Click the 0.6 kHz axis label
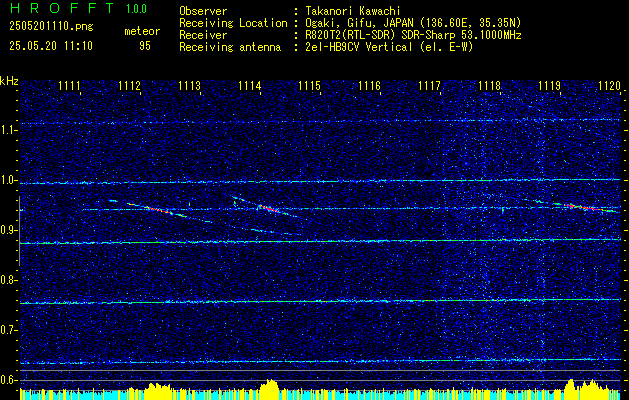629x400 pixels. [7, 380]
